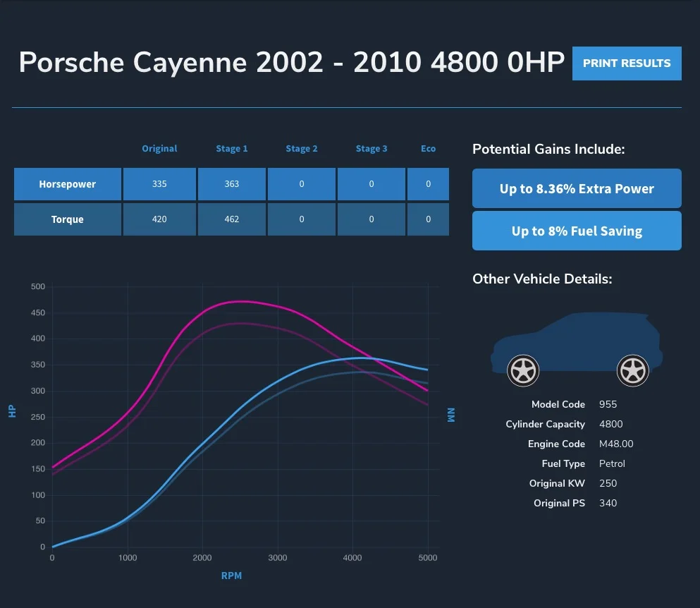Click the rear wheel of the car graphic
The width and height of the screenshot is (700, 608).
coord(632,371)
